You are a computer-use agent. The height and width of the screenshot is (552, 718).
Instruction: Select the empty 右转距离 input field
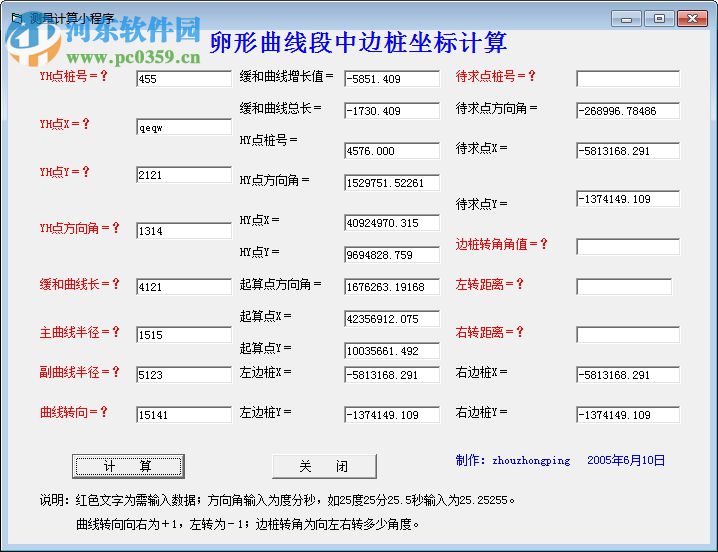pos(628,335)
